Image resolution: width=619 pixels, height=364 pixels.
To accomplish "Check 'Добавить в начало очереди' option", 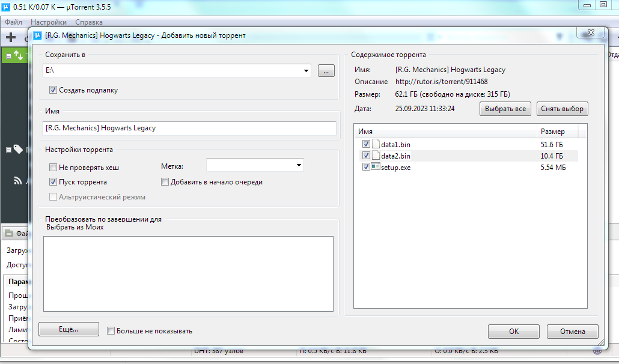I will coord(165,182).
